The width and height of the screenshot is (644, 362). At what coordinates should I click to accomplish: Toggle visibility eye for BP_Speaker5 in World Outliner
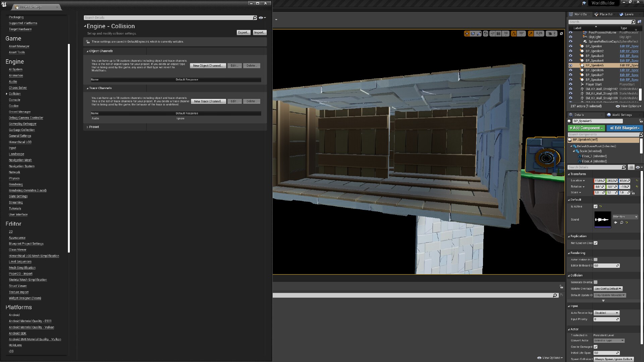571,65
